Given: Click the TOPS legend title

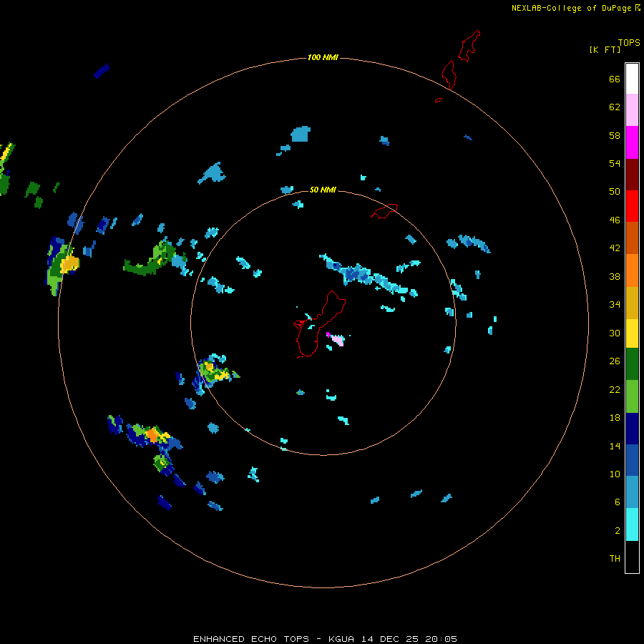Looking at the screenshot, I should (x=629, y=42).
